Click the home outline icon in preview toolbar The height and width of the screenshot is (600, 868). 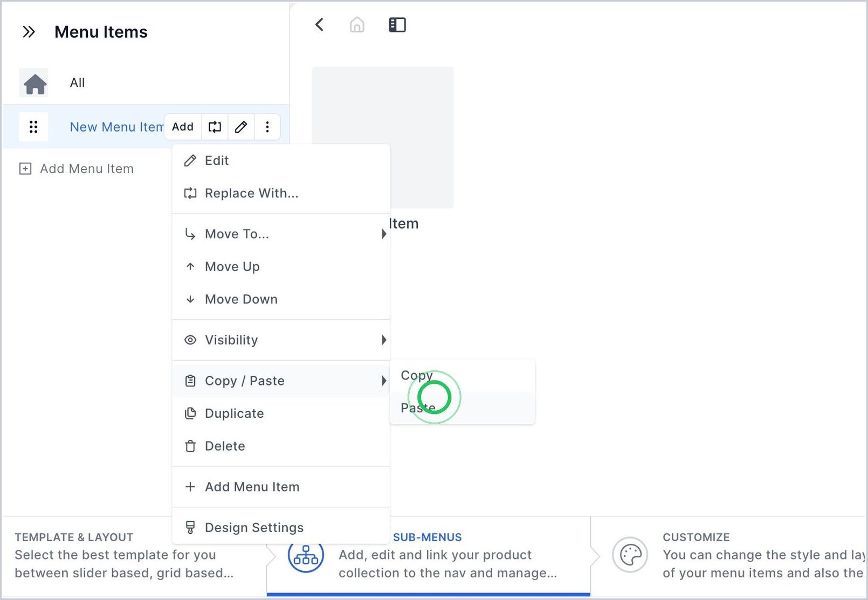click(x=357, y=25)
